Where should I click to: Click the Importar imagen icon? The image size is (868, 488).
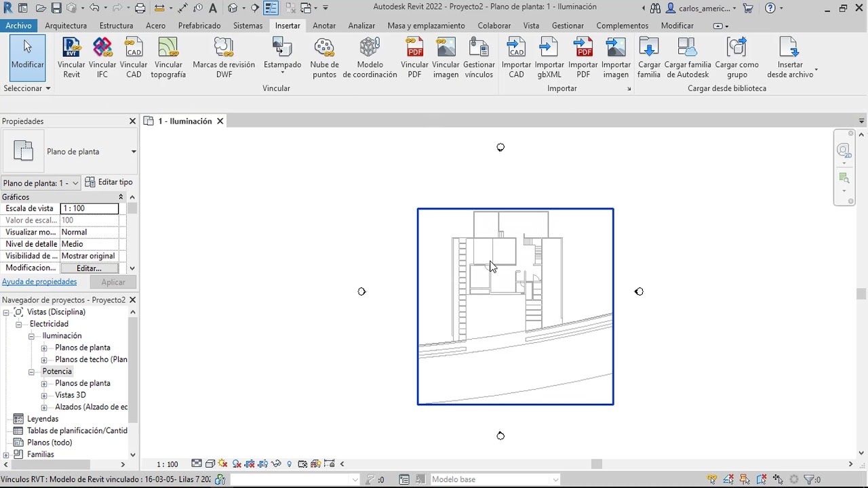click(616, 48)
